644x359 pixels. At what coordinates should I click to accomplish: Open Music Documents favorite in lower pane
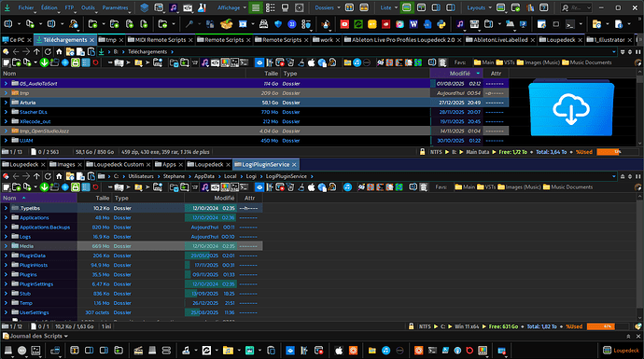click(x=567, y=187)
